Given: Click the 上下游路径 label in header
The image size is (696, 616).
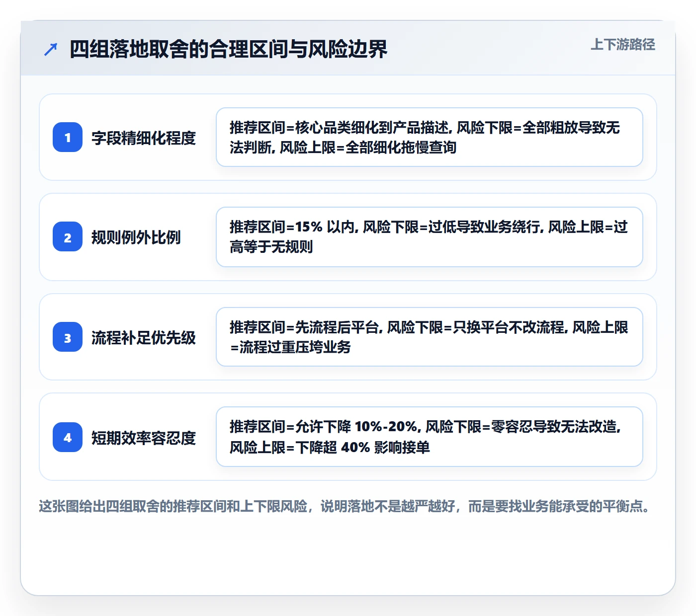Looking at the screenshot, I should [623, 45].
